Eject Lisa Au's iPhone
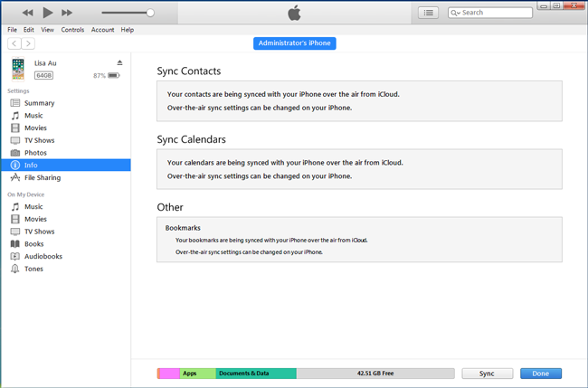 [119, 62]
